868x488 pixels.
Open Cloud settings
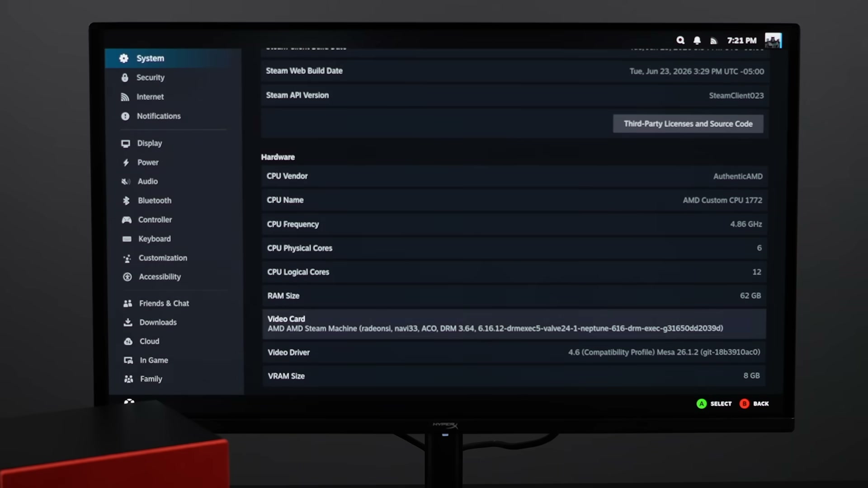pyautogui.click(x=176, y=342)
